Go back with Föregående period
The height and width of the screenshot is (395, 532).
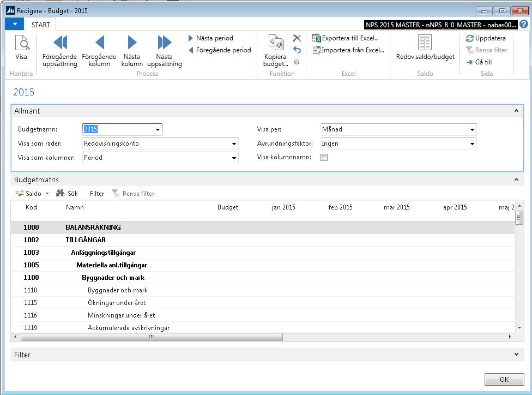(220, 50)
